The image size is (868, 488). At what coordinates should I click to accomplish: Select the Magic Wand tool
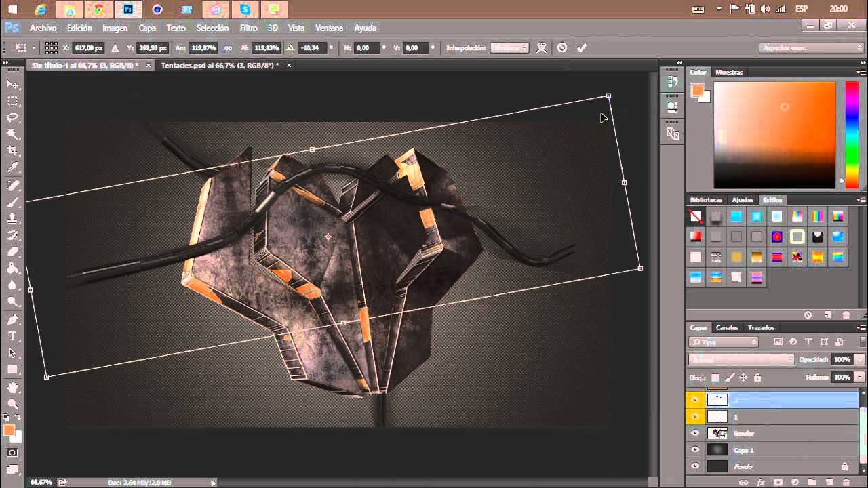(12, 134)
